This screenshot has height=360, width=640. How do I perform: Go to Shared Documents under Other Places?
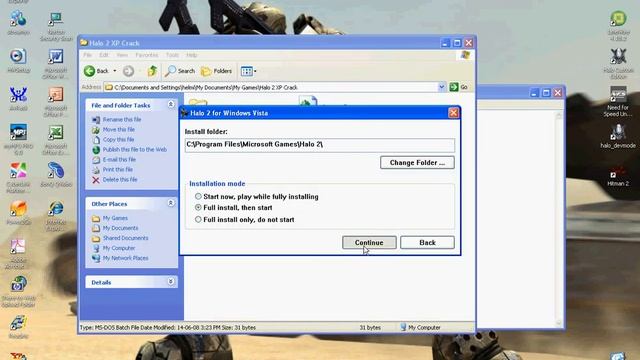click(x=125, y=238)
